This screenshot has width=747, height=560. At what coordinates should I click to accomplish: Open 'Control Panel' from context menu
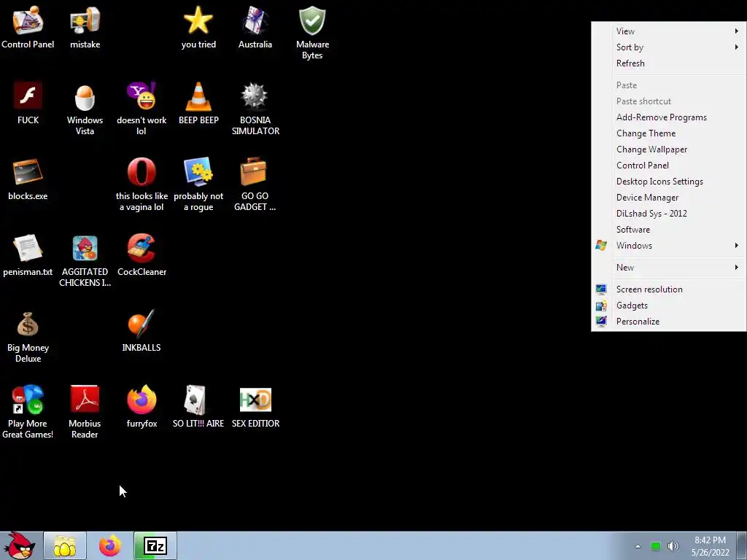(x=669, y=166)
